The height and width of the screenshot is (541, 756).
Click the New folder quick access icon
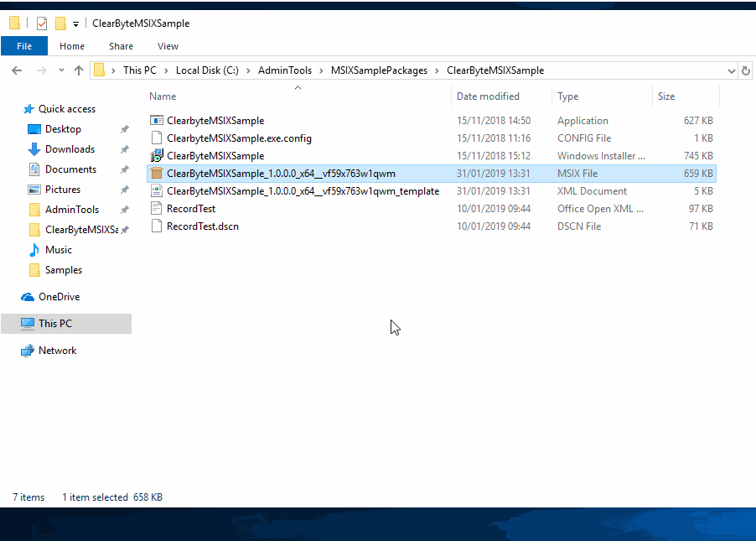click(60, 23)
